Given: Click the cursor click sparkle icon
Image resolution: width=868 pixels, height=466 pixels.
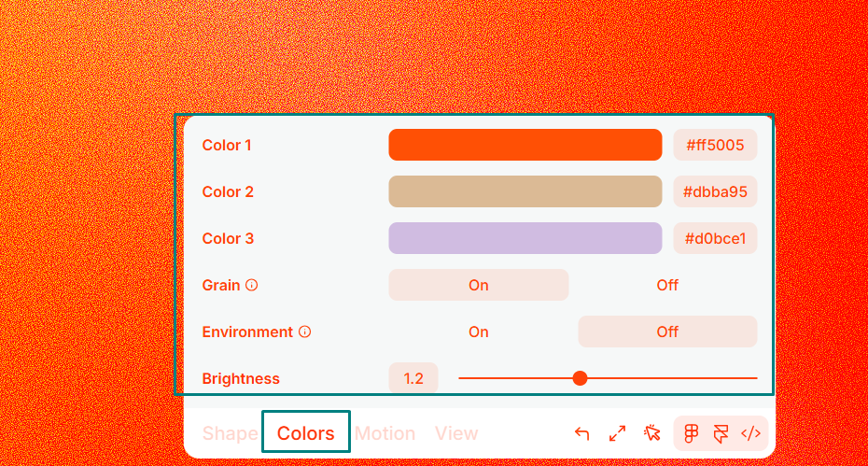Looking at the screenshot, I should [x=651, y=433].
